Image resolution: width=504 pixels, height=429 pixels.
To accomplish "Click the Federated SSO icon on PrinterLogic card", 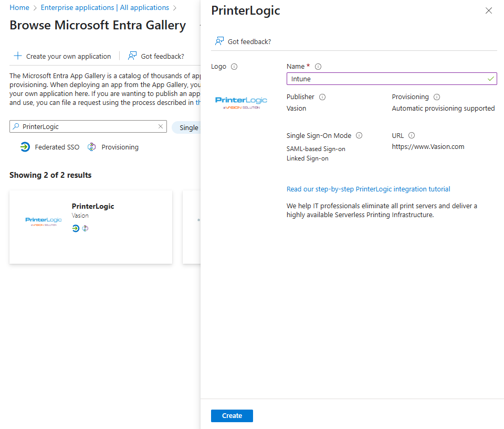I will [x=76, y=228].
